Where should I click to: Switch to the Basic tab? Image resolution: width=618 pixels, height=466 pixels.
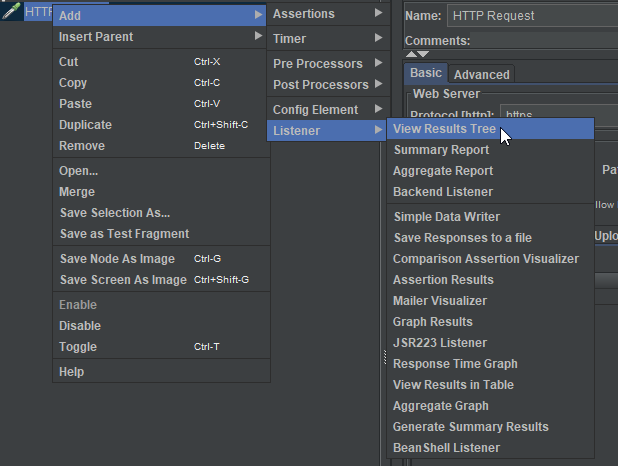[426, 73]
